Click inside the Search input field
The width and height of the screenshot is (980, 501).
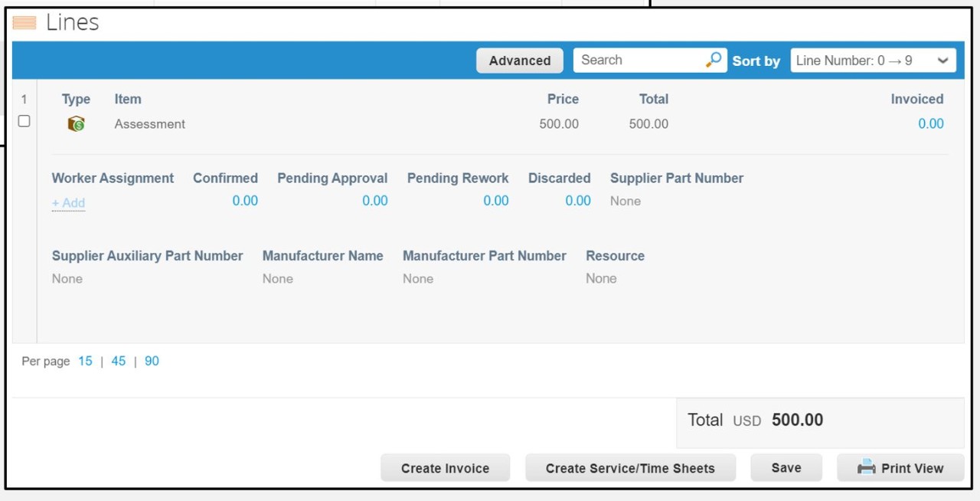[x=639, y=61]
